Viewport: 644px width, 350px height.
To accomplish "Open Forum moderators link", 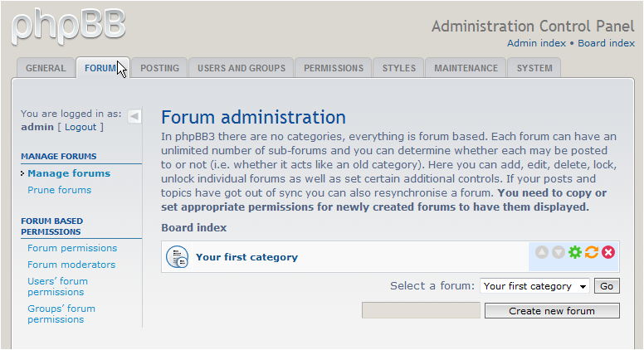I will click(x=71, y=265).
